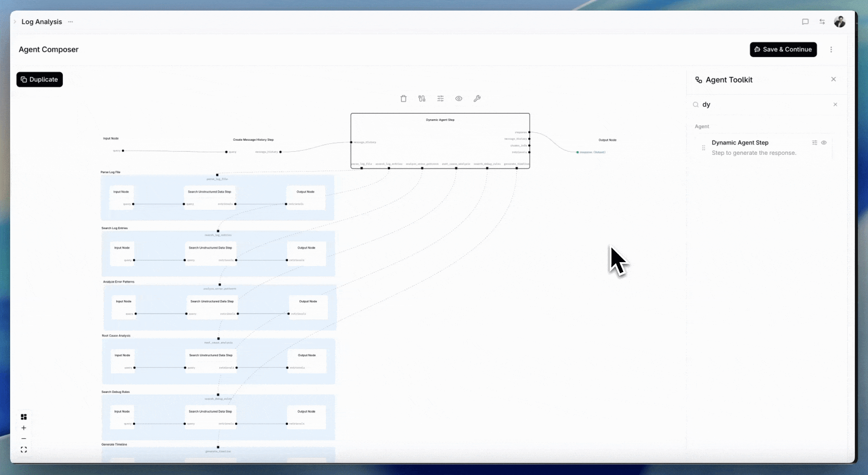Open vertical dots menu beside Save & Continue
Viewport: 868px width, 475px height.
[831, 50]
